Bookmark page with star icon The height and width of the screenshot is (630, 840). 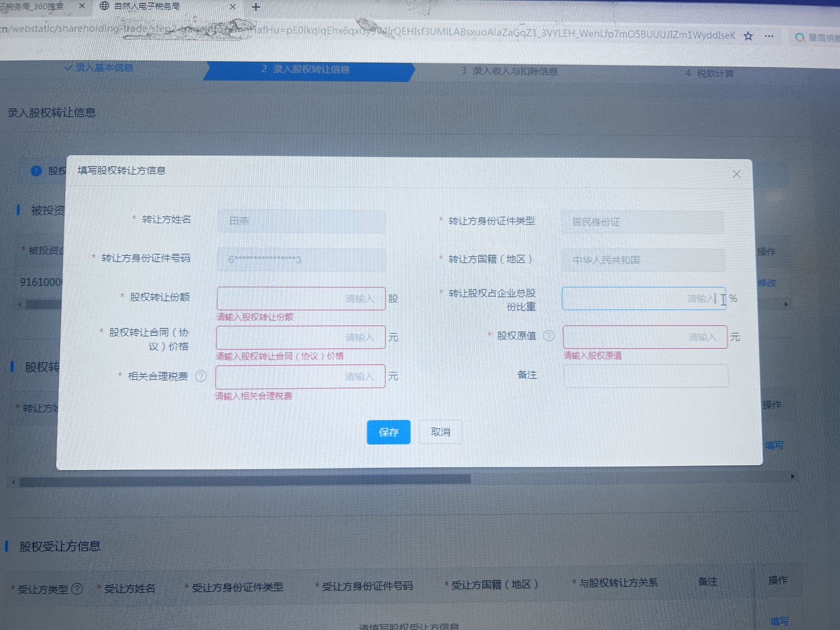[x=748, y=36]
